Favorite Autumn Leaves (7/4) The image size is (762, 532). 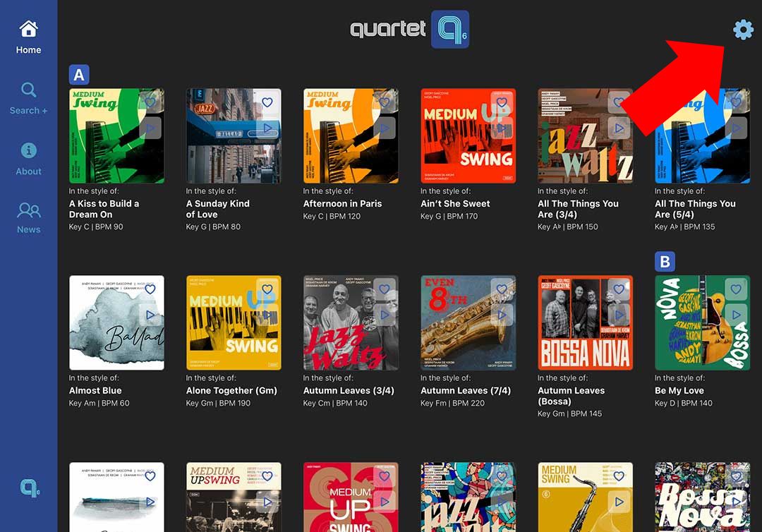click(502, 289)
